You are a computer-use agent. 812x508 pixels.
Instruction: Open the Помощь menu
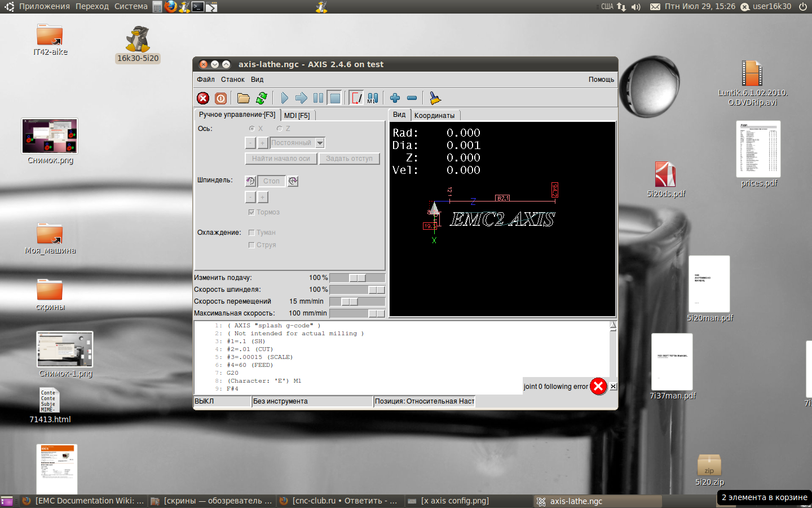point(601,80)
